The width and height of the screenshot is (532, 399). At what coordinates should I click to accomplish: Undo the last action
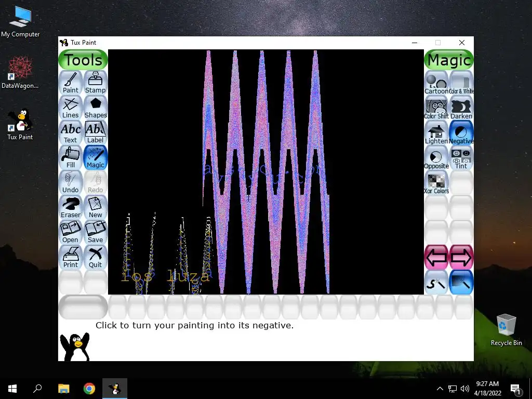71,182
